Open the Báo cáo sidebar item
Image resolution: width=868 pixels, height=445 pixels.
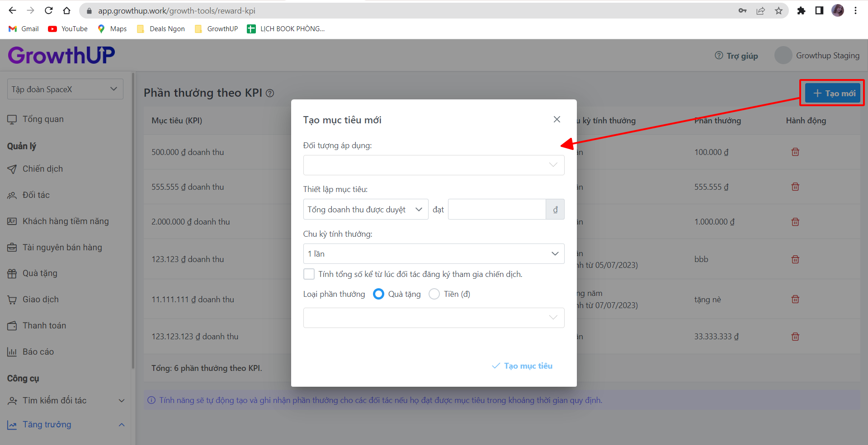[x=38, y=352]
